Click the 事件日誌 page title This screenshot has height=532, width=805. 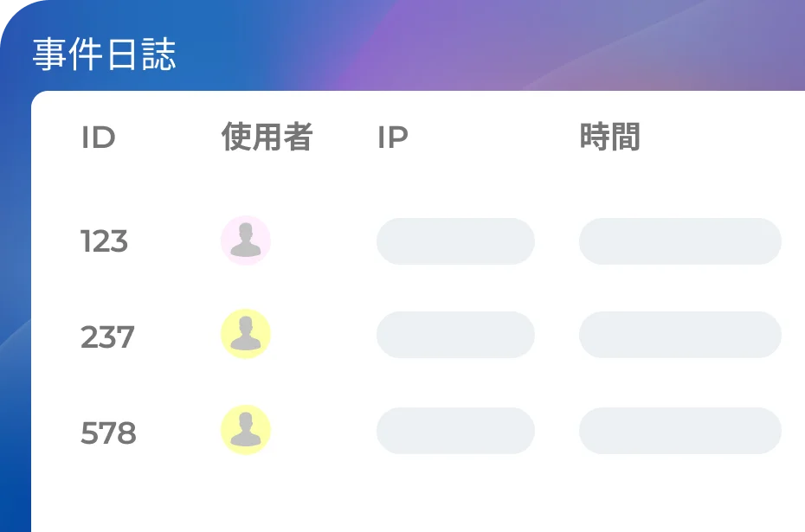point(104,54)
